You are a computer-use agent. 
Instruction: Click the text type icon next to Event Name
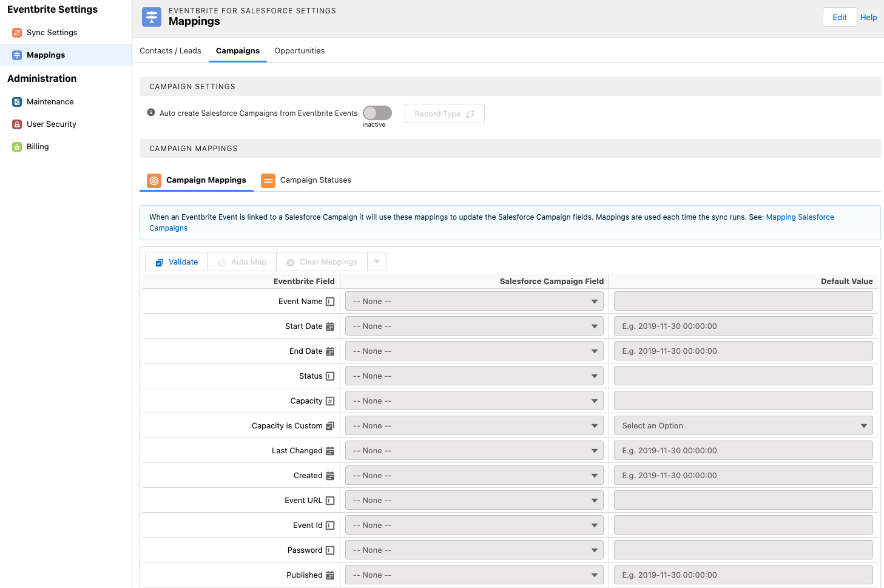pos(330,302)
